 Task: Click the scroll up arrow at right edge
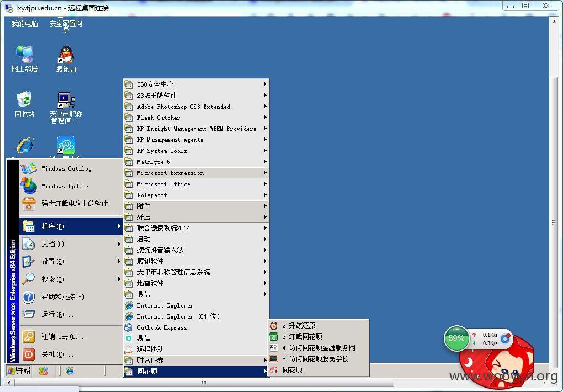tap(554, 21)
